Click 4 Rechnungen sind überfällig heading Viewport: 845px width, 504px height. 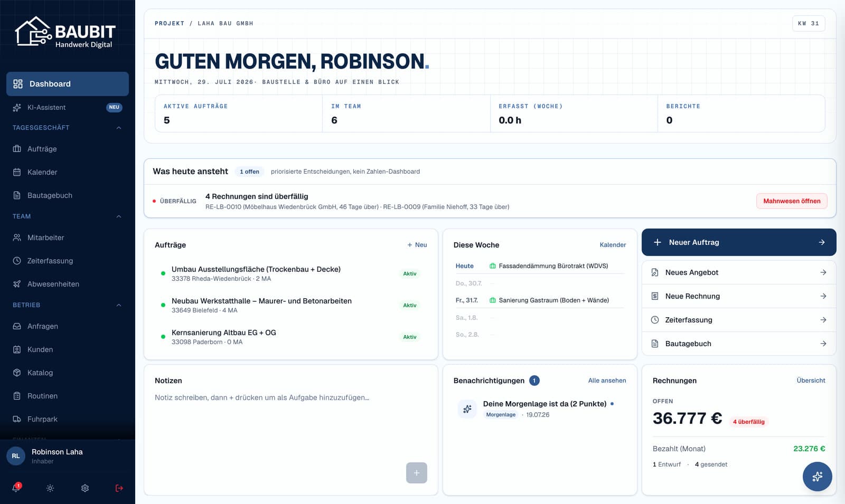tap(257, 196)
